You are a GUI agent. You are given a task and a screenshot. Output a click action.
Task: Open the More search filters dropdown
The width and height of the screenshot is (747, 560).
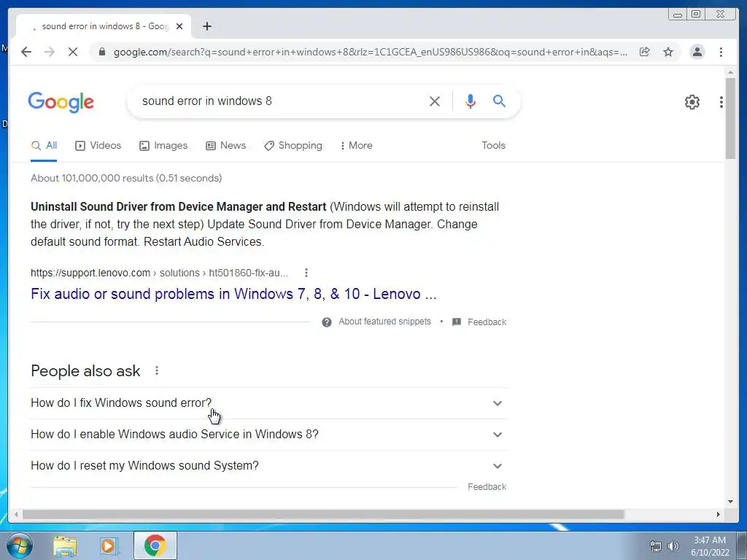[356, 145]
